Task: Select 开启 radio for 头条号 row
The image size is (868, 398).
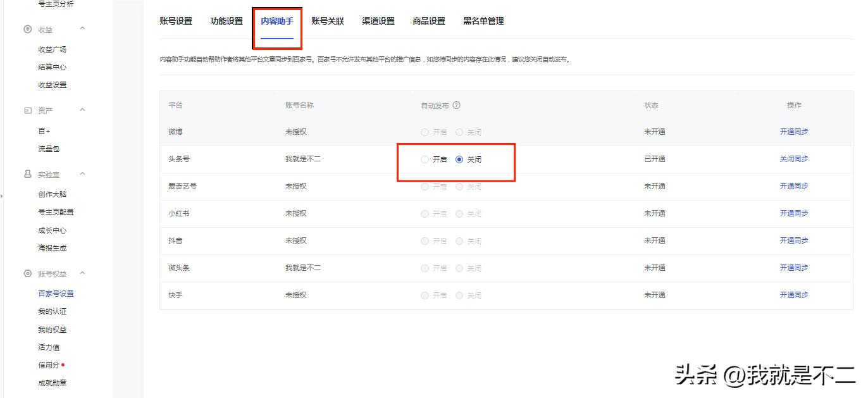Action: point(425,159)
